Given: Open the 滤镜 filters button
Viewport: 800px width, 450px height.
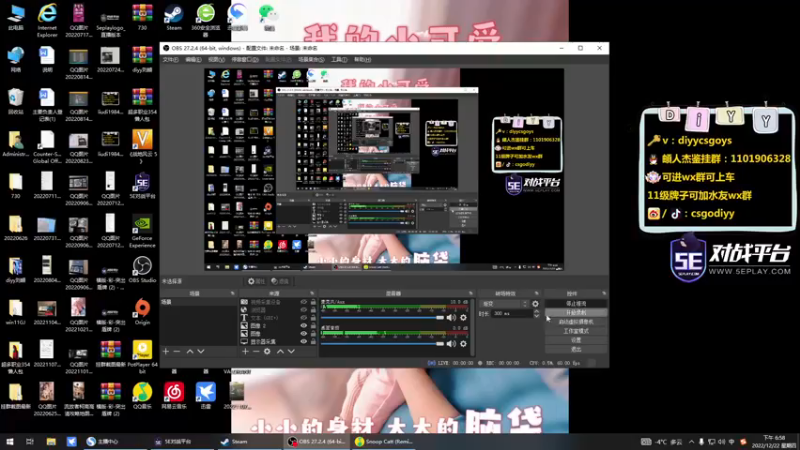Looking at the screenshot, I should point(280,281).
